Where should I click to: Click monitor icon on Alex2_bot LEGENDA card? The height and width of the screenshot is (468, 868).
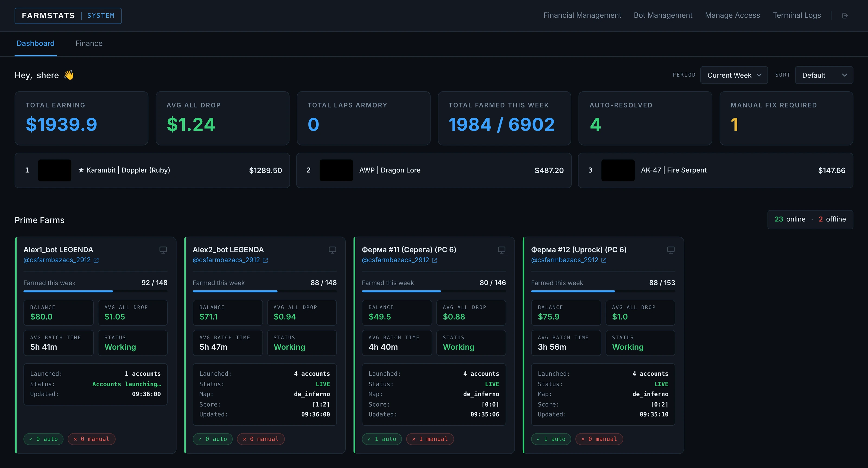coord(332,250)
